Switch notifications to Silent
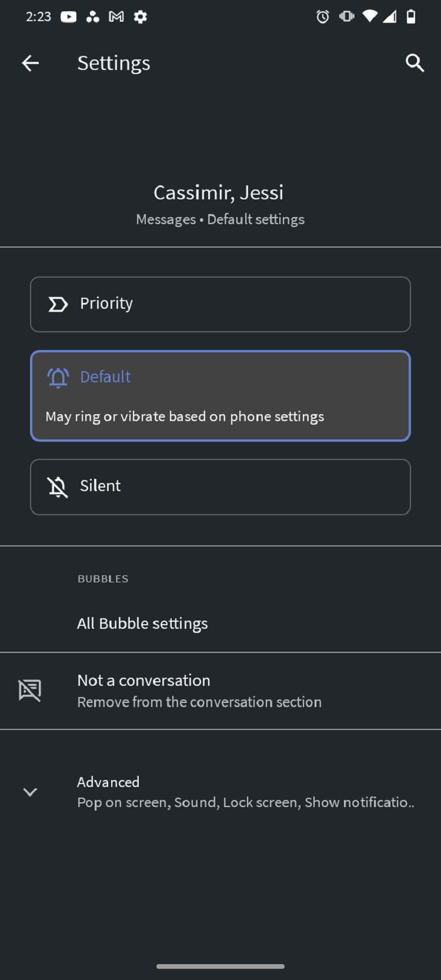This screenshot has width=441, height=980. coord(220,487)
